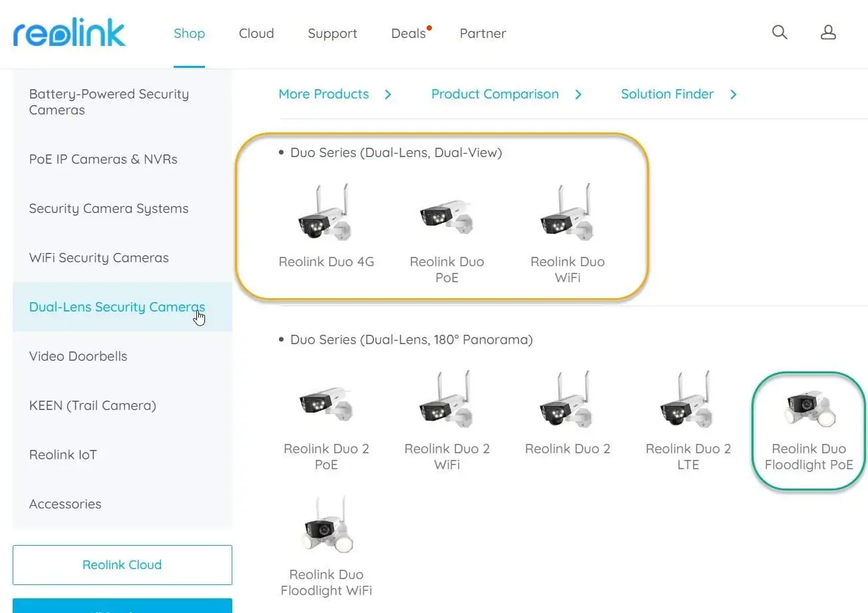This screenshot has height=613, width=868.
Task: Open the user account icon
Action: (x=828, y=33)
